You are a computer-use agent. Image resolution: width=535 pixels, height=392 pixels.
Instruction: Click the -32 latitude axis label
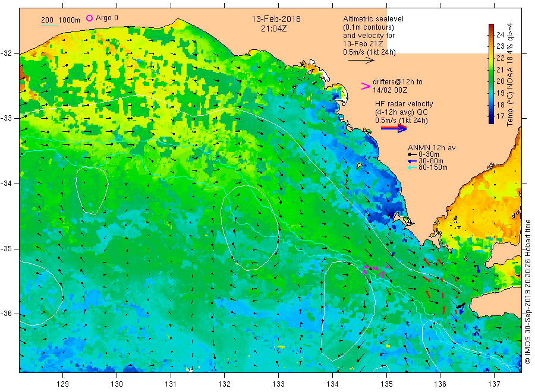(x=6, y=54)
